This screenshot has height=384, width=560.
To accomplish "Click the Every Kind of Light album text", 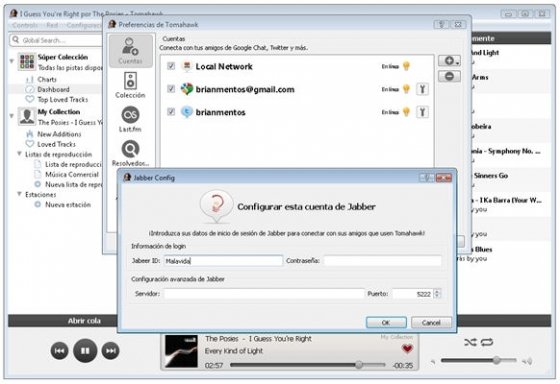I will coord(234,351).
